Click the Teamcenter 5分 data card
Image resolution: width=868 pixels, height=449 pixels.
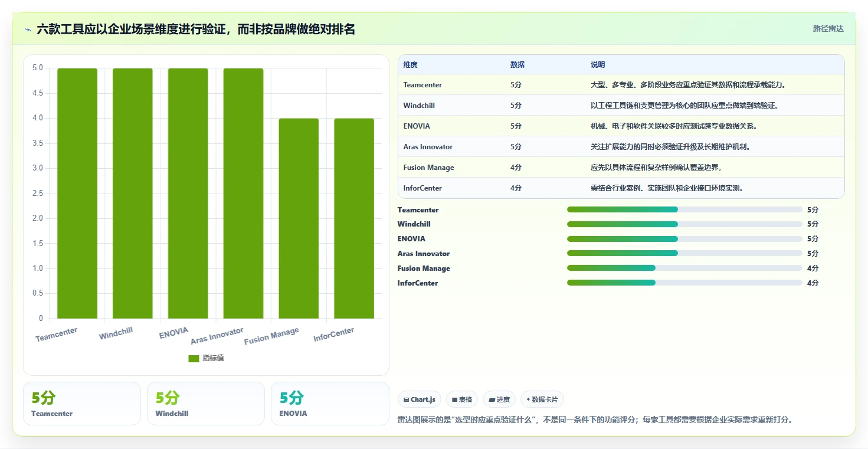click(x=82, y=404)
